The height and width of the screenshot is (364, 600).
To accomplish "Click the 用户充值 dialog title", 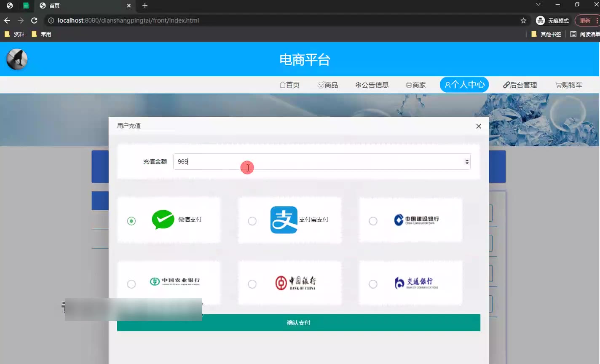I will tap(129, 126).
